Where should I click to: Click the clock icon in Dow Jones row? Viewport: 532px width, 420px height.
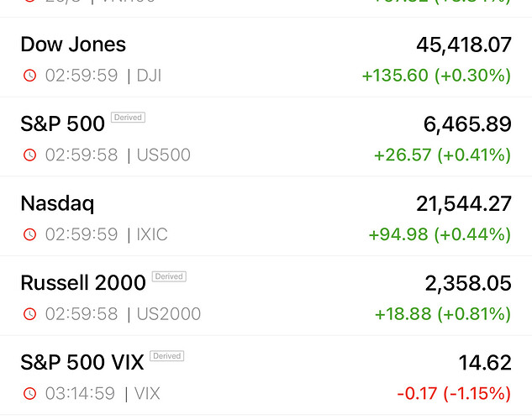(x=30, y=76)
